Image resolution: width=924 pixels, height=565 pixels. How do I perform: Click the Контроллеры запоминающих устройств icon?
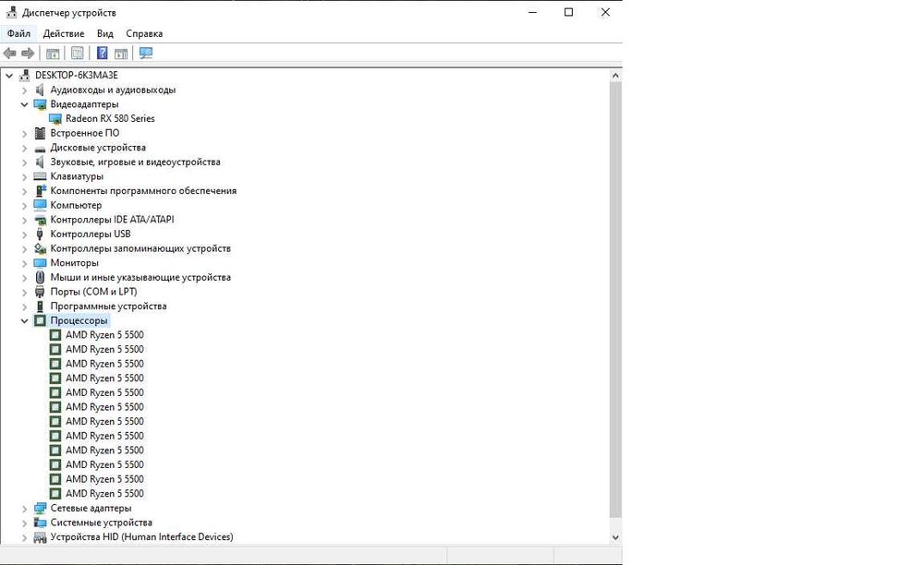(x=40, y=248)
